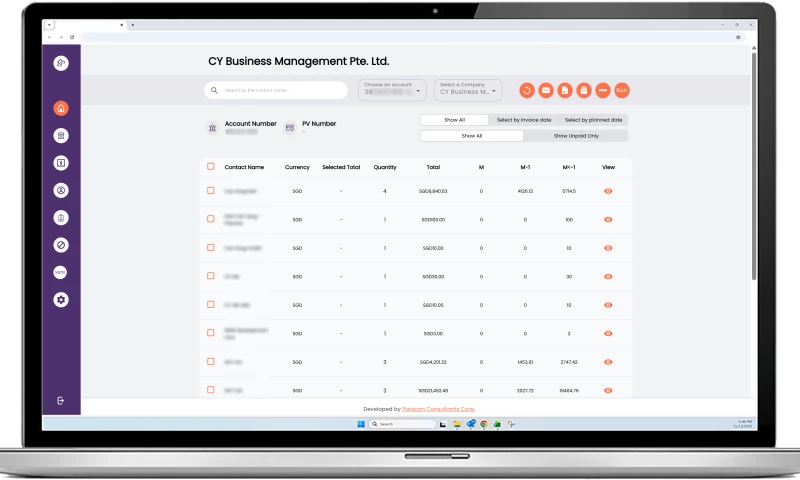
Task: Open Settings gear in sidebar
Action: 61,299
